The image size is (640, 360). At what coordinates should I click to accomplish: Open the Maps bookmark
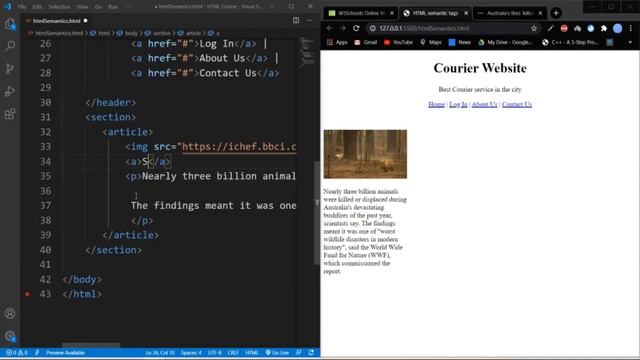[431, 42]
